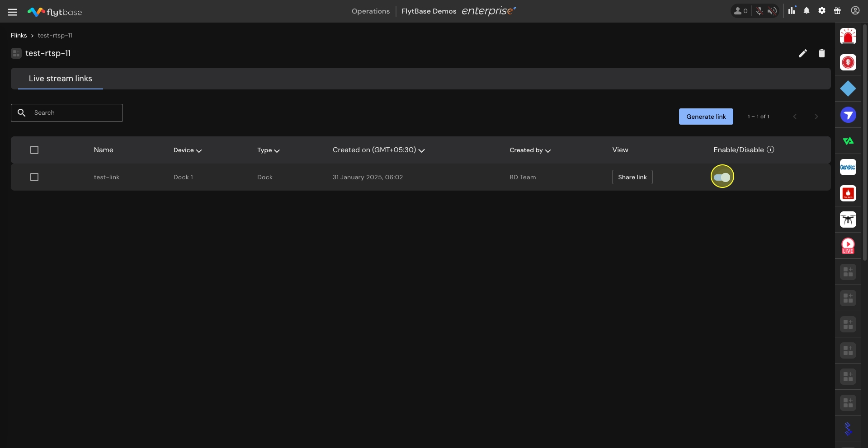Open the drone app in sidebar
Image resolution: width=868 pixels, height=448 pixels.
pyautogui.click(x=848, y=220)
